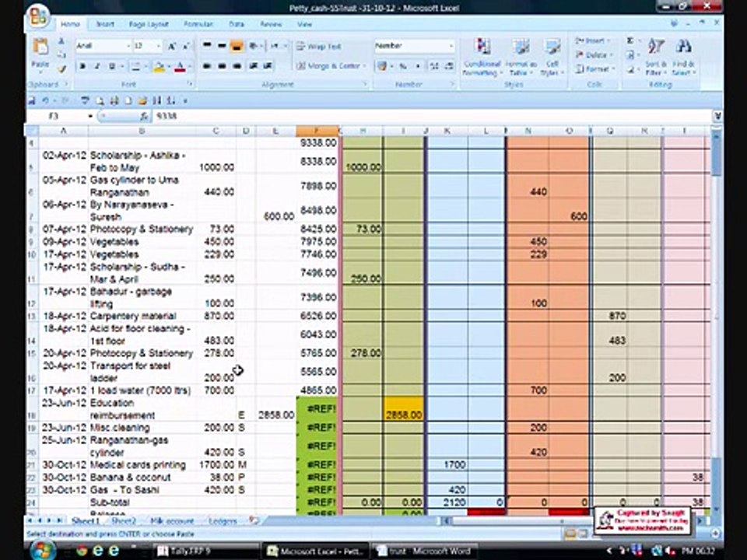747x560 pixels.
Task: Switch to the Formulas tab
Action: pyautogui.click(x=198, y=24)
